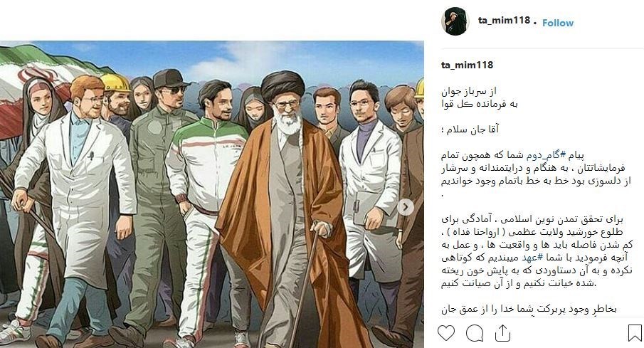Click the bold ta_mim118 name above the caption
Image resolution: width=644 pixels, height=348 pixels.
click(x=467, y=65)
